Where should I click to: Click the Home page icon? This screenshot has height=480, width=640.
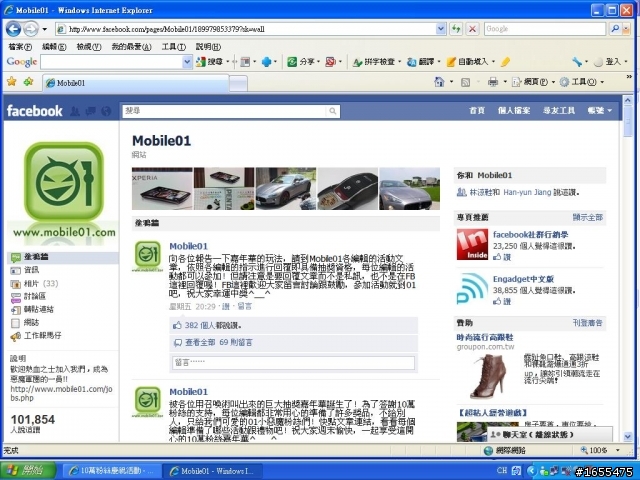(439, 82)
